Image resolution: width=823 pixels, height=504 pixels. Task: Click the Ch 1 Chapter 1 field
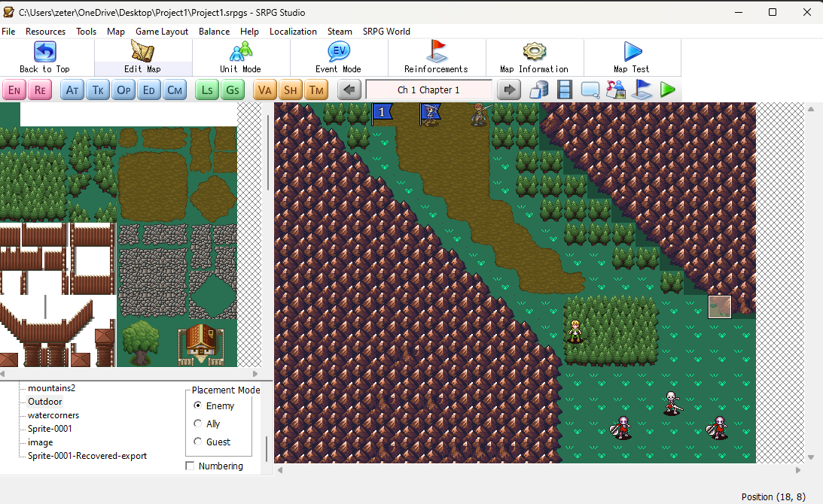tap(429, 90)
